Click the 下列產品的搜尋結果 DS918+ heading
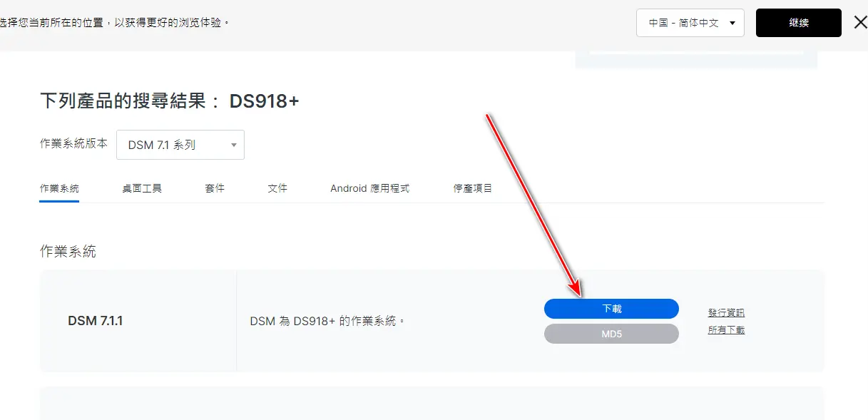Viewport: 868px width, 420px height. click(x=170, y=101)
